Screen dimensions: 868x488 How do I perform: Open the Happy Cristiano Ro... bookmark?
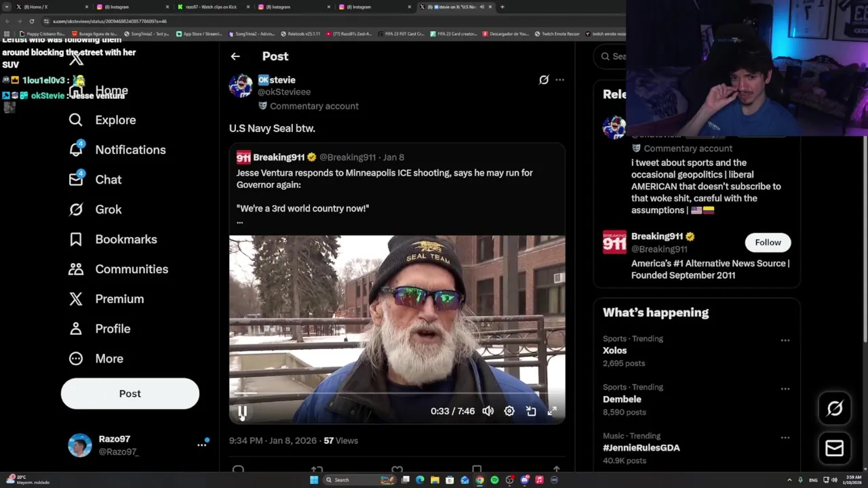click(x=42, y=34)
